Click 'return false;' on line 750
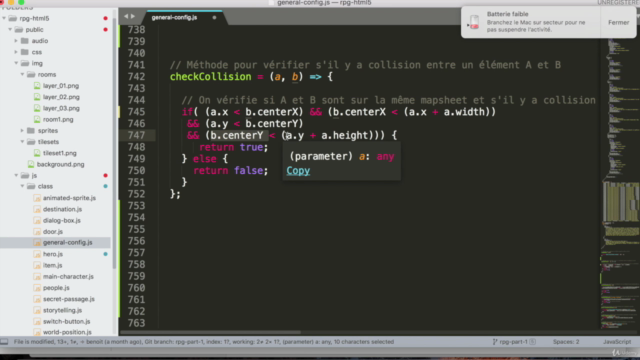 click(x=231, y=171)
